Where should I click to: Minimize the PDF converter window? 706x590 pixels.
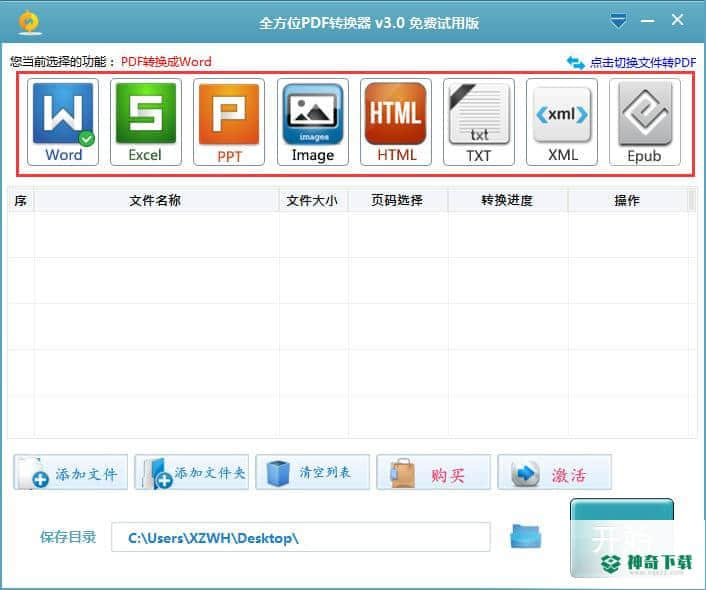(647, 21)
